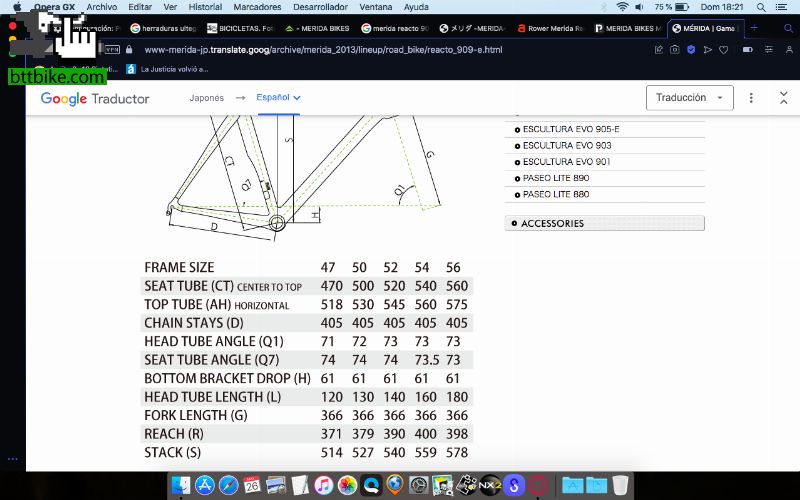The width and height of the screenshot is (800, 500).
Task: Expand the Español target language dropdown
Action: (x=278, y=98)
